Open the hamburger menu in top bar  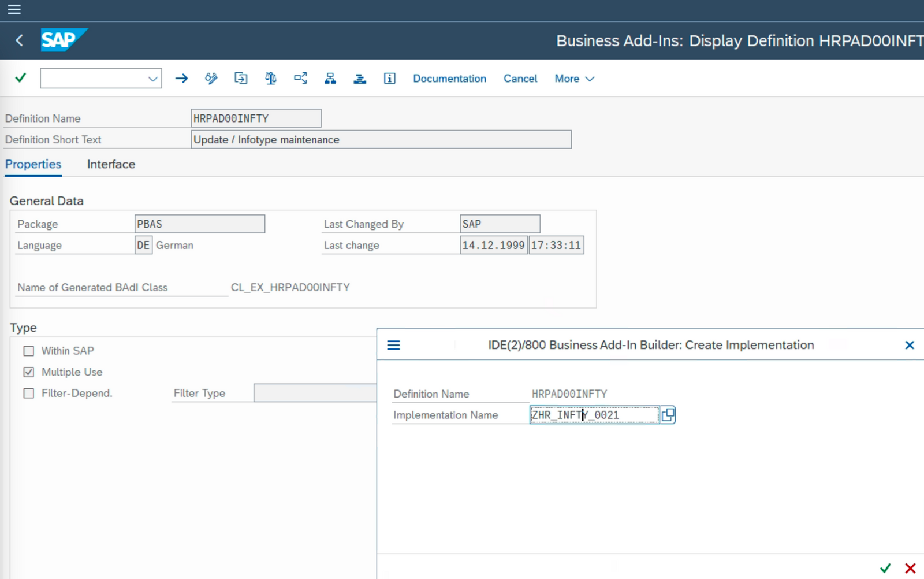[x=14, y=9]
